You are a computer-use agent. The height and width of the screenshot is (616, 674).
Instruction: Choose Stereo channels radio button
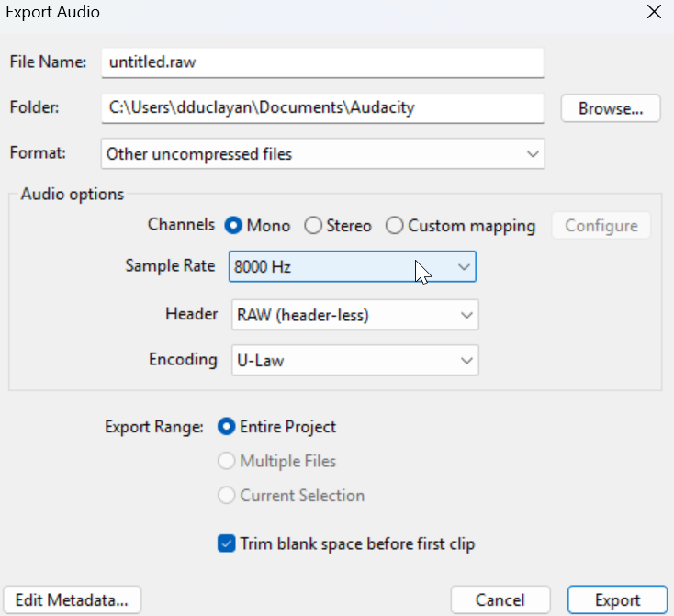[x=313, y=226]
